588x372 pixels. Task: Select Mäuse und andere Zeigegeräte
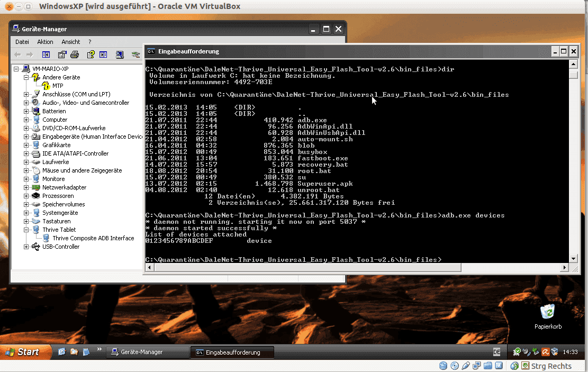[x=82, y=170]
